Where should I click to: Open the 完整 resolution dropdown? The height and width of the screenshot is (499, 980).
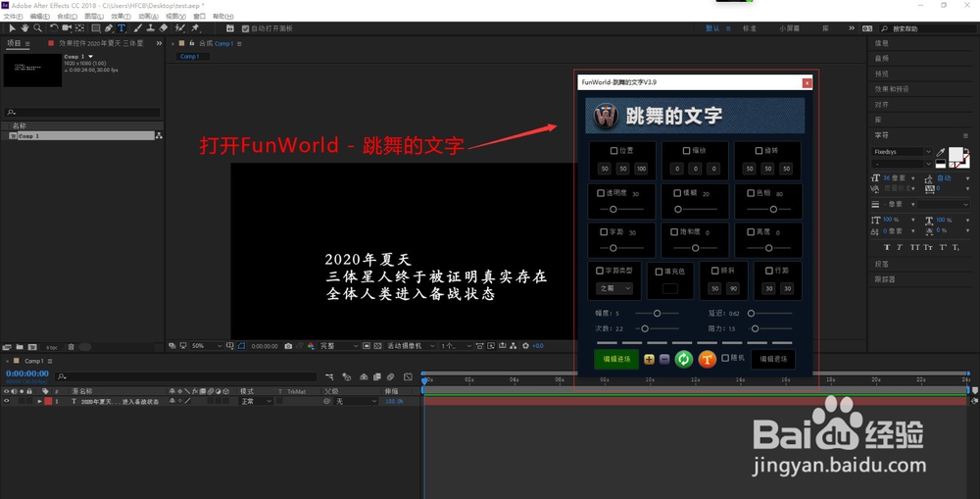point(339,346)
